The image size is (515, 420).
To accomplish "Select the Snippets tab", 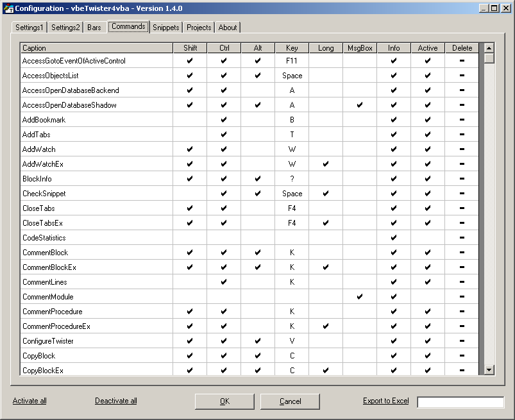I will coord(166,28).
